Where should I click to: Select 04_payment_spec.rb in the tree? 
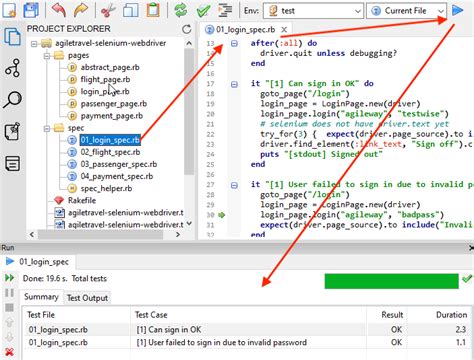coord(117,176)
